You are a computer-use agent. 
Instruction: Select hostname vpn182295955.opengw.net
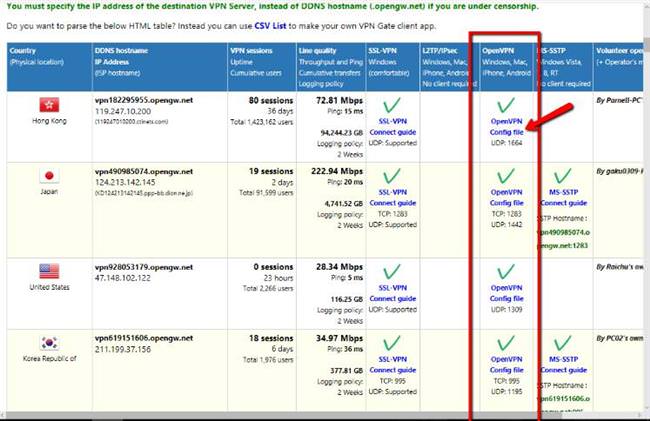point(144,100)
